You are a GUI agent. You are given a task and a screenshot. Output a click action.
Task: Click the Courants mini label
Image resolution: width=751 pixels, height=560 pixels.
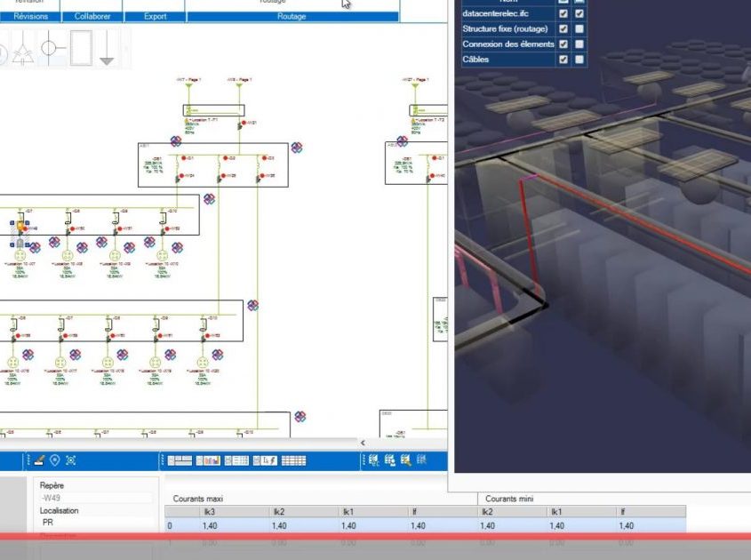[509, 499]
